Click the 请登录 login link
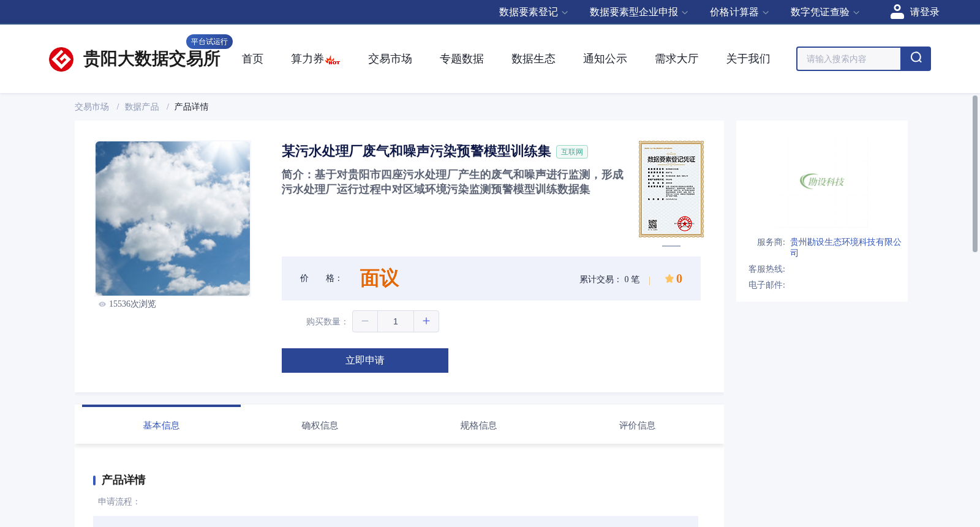This screenshot has width=980, height=527. [x=924, y=12]
